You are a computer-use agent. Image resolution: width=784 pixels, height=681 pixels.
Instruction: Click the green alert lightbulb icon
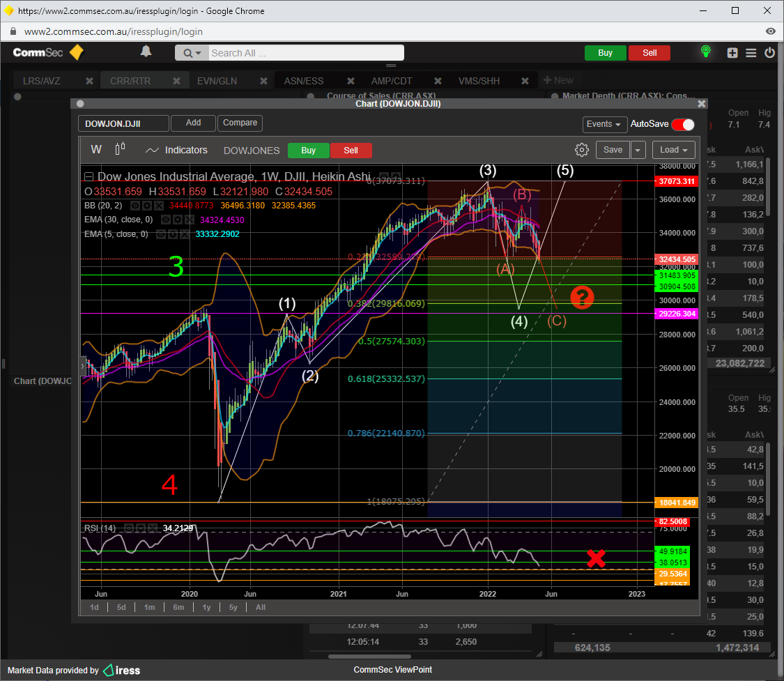pos(705,52)
